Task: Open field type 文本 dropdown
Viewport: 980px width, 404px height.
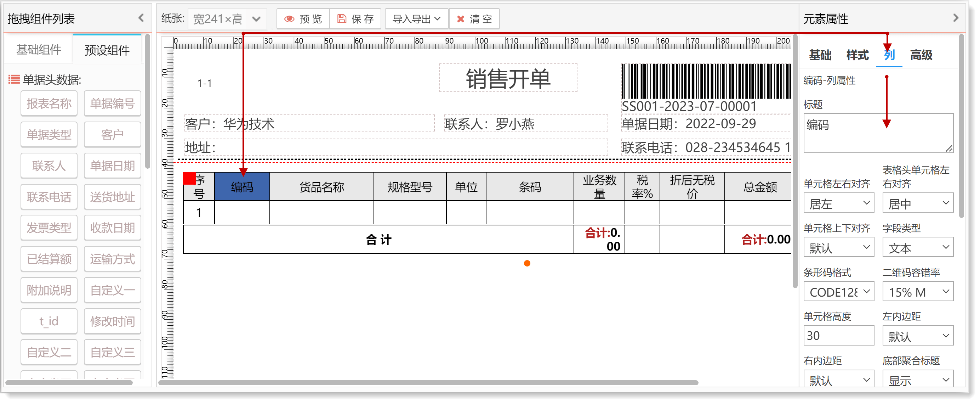Action: coord(918,248)
